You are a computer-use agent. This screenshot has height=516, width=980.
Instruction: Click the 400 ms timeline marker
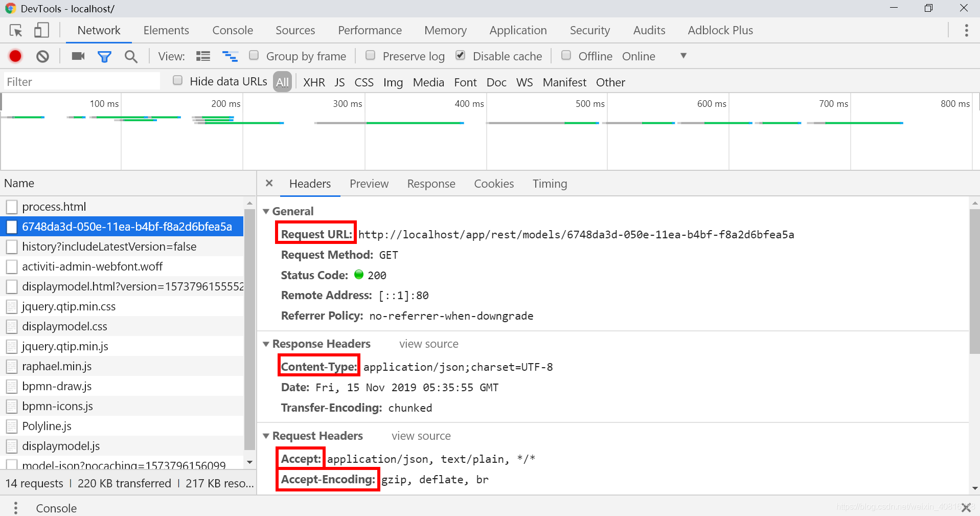469,104
